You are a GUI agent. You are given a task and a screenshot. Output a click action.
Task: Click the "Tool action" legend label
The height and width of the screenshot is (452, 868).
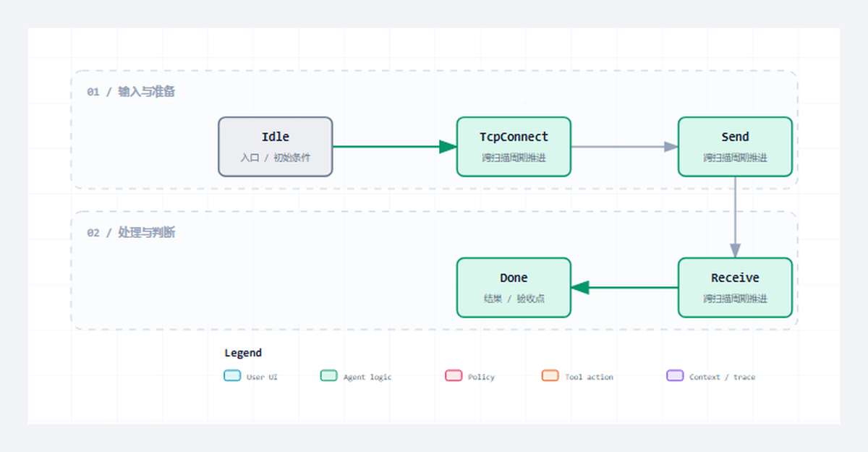coord(589,377)
